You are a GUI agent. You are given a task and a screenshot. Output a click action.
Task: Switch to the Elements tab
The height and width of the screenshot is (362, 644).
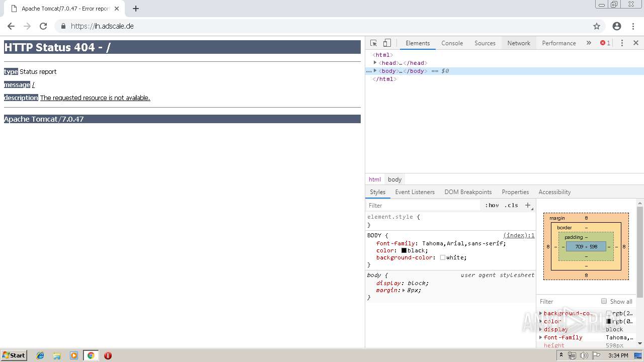click(x=418, y=43)
